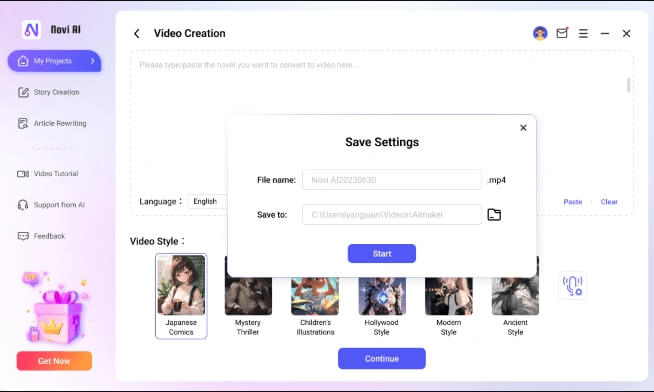Open the Feedback section
The image size is (654, 392).
(41, 236)
